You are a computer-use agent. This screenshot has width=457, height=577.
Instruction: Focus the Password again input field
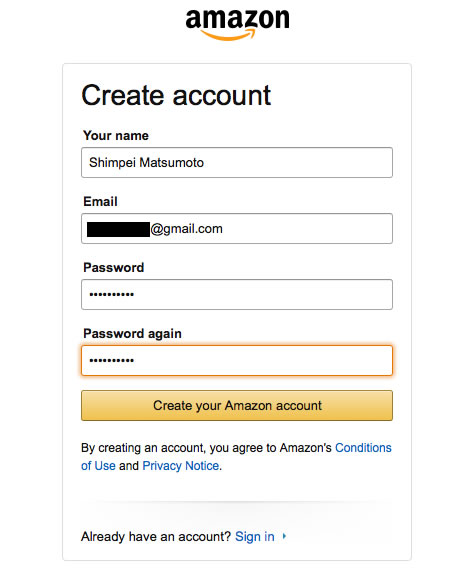pyautogui.click(x=237, y=360)
